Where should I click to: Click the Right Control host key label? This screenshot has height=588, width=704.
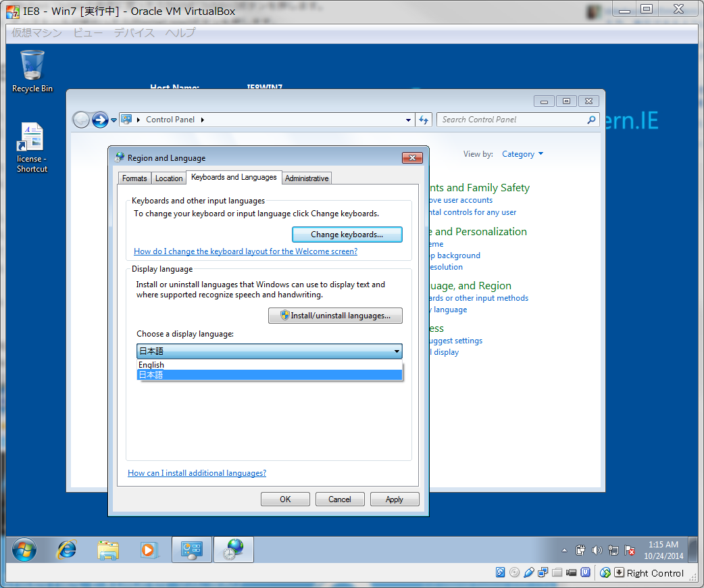pos(655,572)
